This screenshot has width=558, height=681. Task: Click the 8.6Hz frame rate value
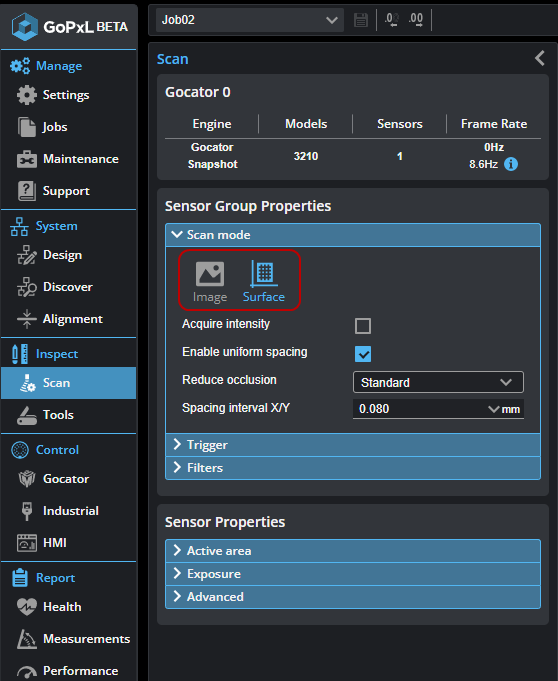[x=483, y=164]
